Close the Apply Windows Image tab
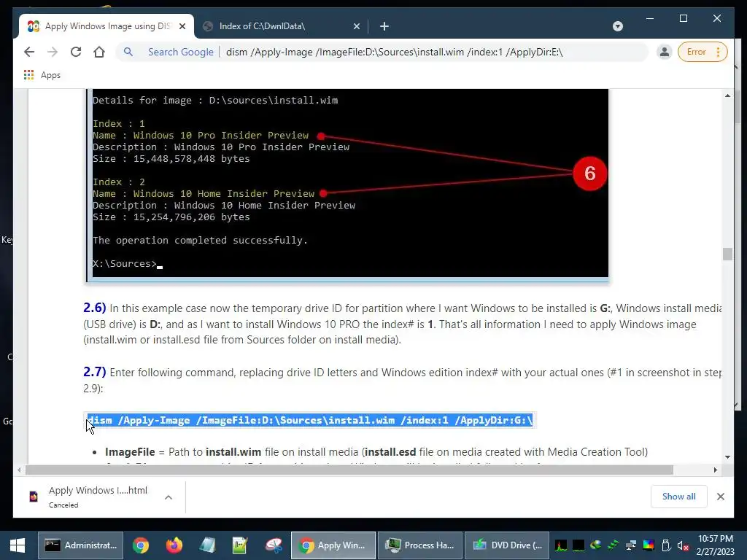Viewport: 747px width, 560px height. (x=182, y=26)
